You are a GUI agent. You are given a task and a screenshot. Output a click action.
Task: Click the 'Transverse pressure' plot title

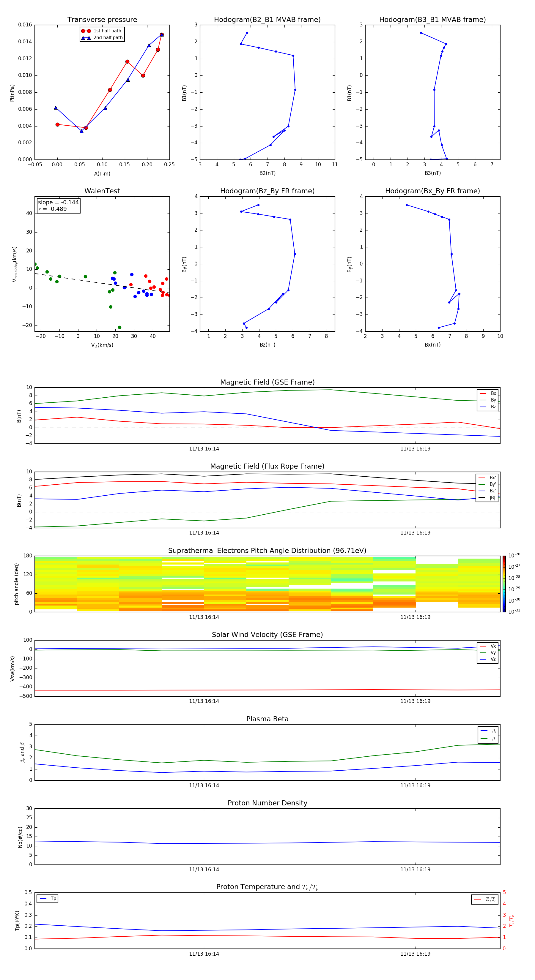click(102, 20)
